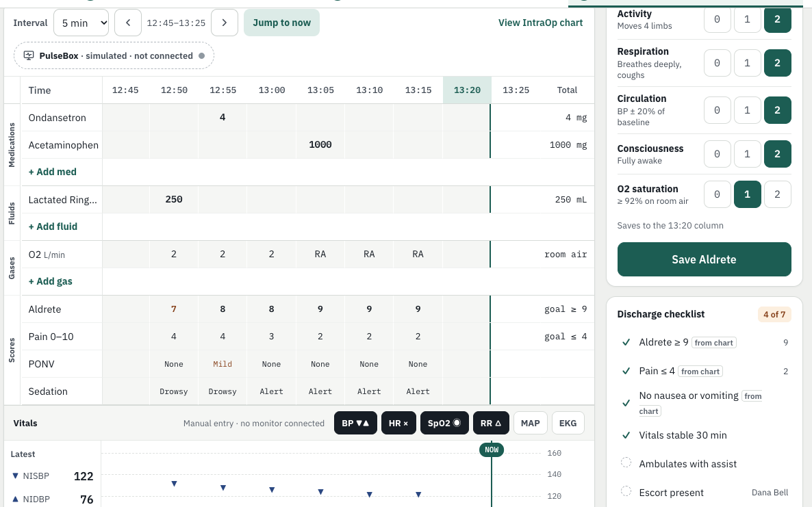Click + Add med

[x=52, y=172]
